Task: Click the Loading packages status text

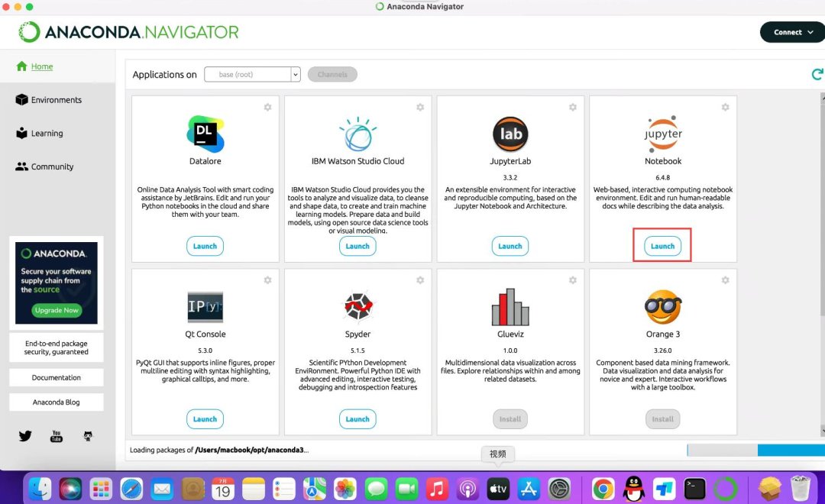Action: point(219,451)
